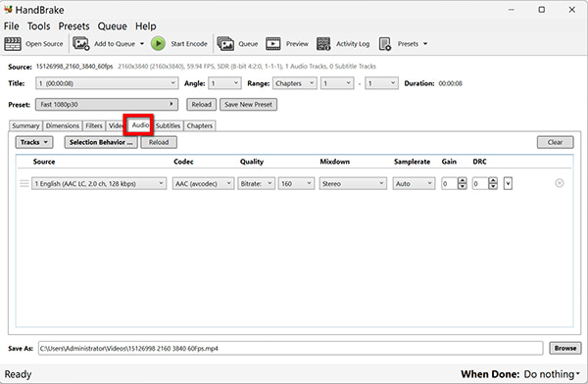
Task: Click the Ready status text
Action: coord(18,374)
